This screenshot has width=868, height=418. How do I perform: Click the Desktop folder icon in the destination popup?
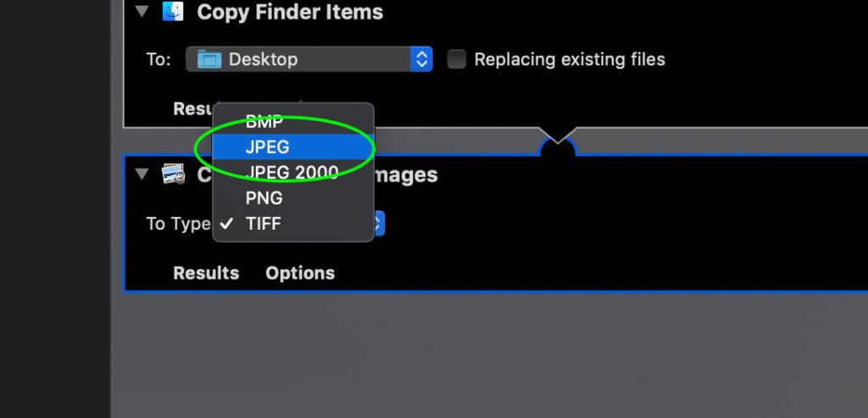point(209,59)
